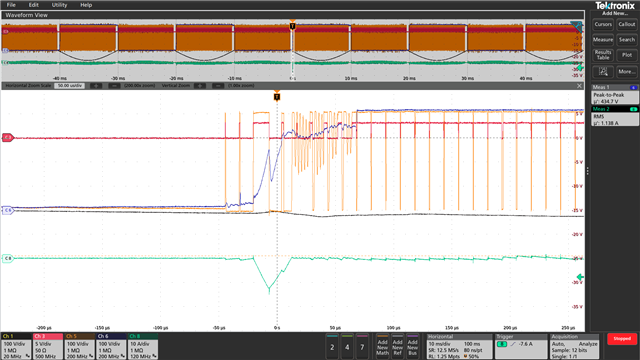
Task: Turn on channel 7 button
Action: pyautogui.click(x=362, y=347)
